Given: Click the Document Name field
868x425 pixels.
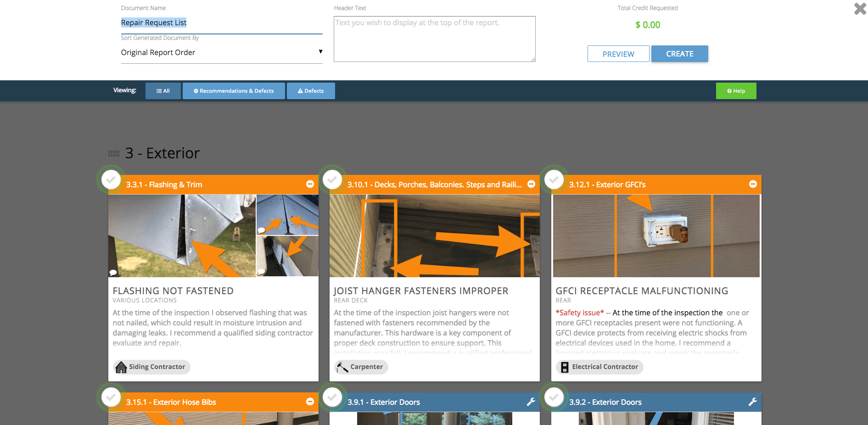Looking at the screenshot, I should tap(222, 23).
